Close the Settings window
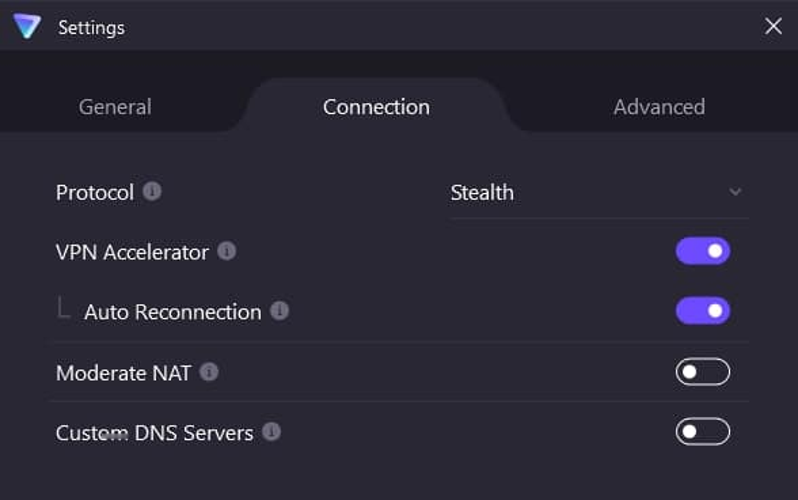 click(x=773, y=26)
